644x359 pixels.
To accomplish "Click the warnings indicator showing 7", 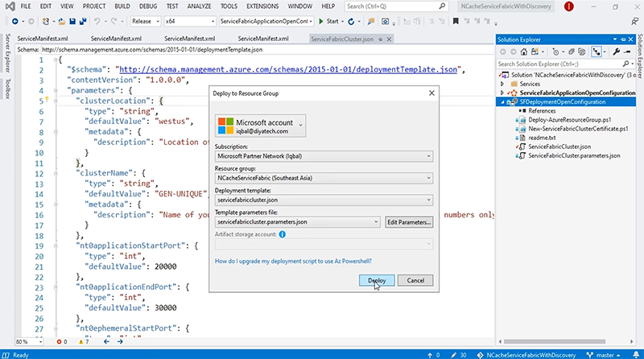I will (x=84, y=342).
